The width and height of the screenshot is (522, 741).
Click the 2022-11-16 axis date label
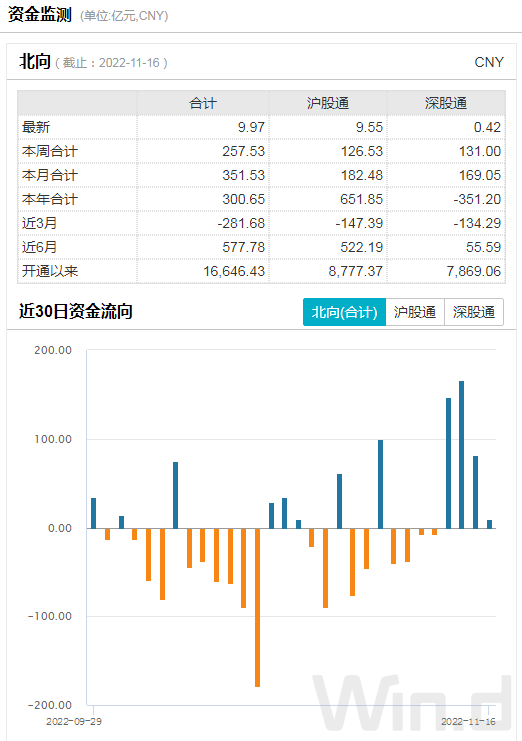pyautogui.click(x=468, y=722)
